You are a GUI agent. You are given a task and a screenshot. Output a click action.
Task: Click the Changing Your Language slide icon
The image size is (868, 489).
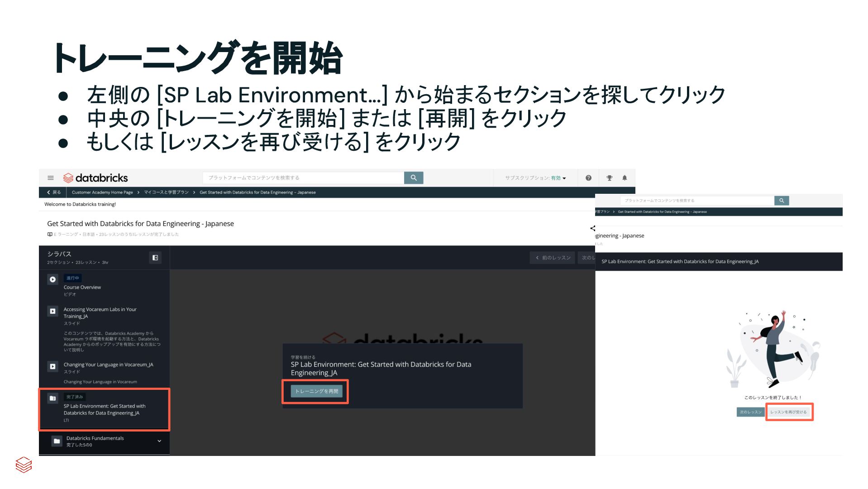52,366
